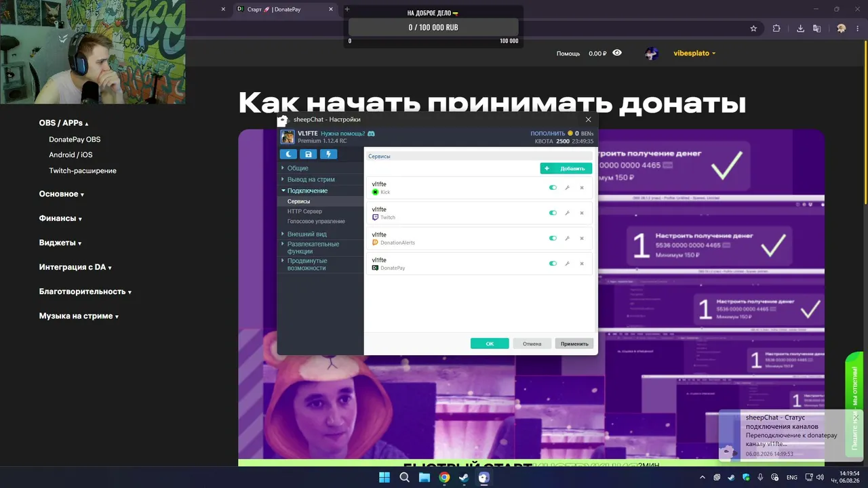Viewport: 868px width, 488px height.
Task: Click ПОПОЛНИТЬ in the sheepChat header
Action: tap(547, 134)
